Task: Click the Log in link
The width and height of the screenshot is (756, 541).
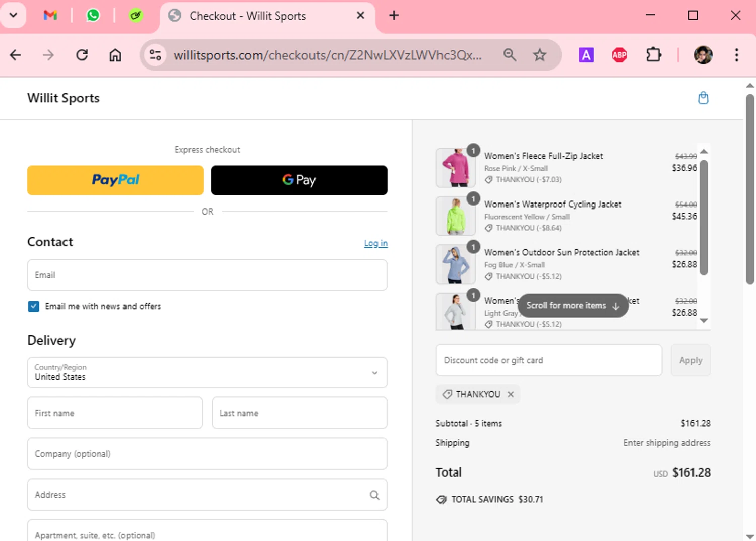Action: [x=376, y=243]
